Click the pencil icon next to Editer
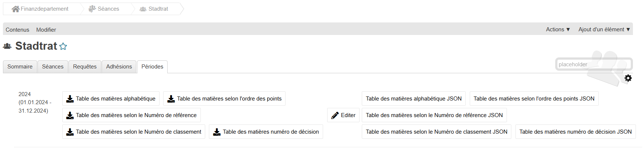644x148 pixels. pos(335,115)
